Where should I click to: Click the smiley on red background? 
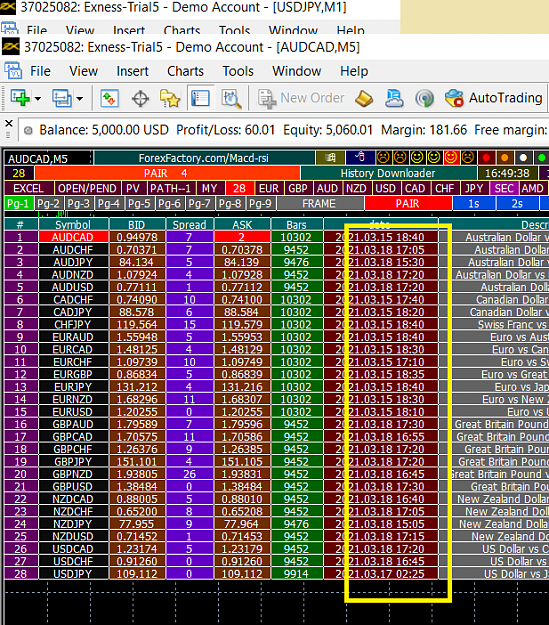pyautogui.click(x=451, y=158)
